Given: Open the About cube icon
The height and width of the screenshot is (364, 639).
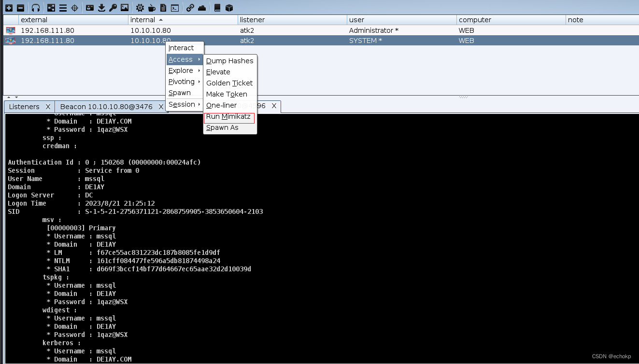Looking at the screenshot, I should (x=229, y=8).
